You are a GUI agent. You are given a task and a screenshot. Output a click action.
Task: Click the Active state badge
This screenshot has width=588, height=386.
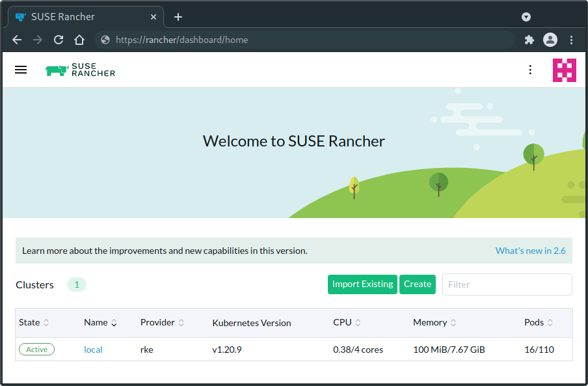point(36,350)
